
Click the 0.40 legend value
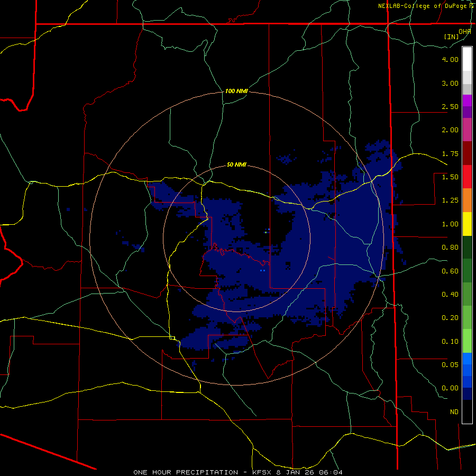point(450,295)
